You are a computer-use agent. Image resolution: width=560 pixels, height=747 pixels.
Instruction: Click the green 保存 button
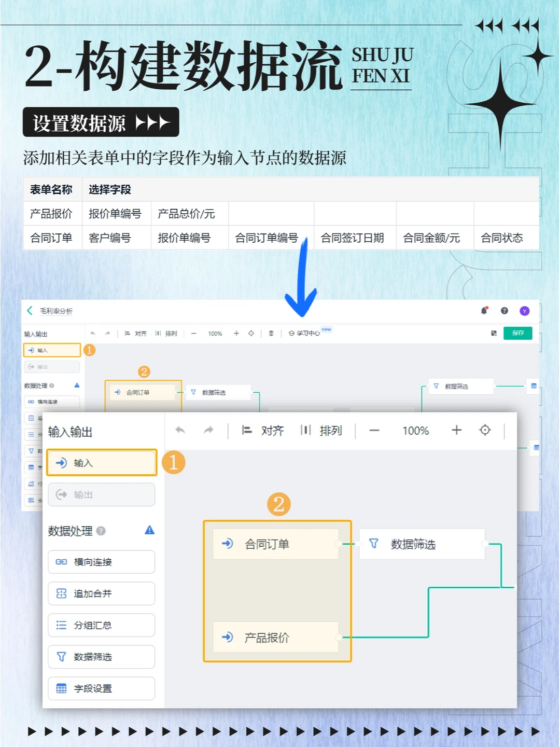click(x=518, y=333)
